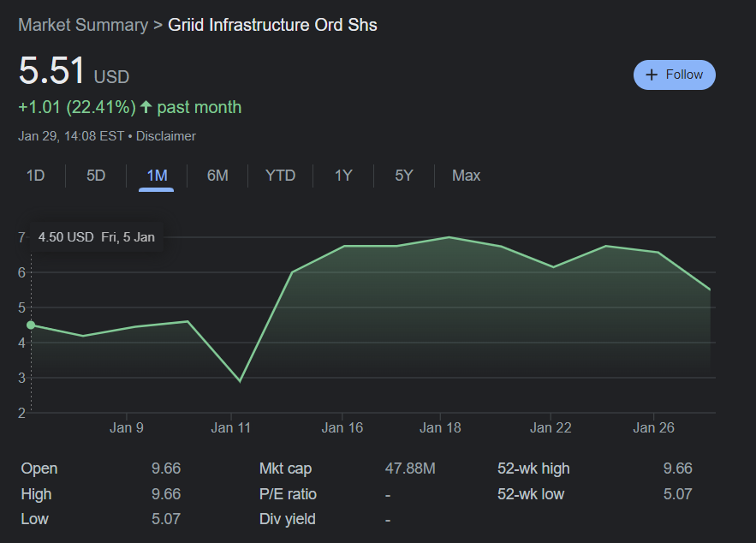Select the 5Y range tab
The image size is (756, 543).
(x=404, y=176)
